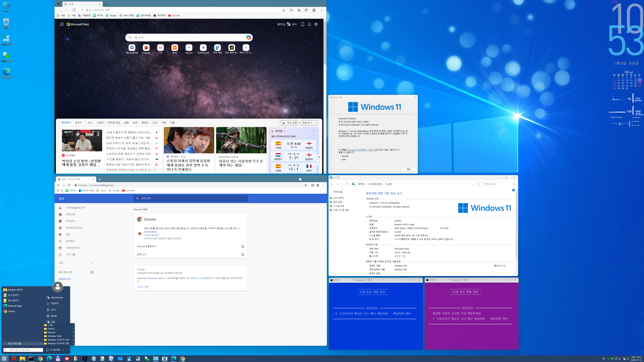Viewport: 644px width, 362px height.
Task: Select 모든 프로그램 in start menu
Action: coord(23,344)
